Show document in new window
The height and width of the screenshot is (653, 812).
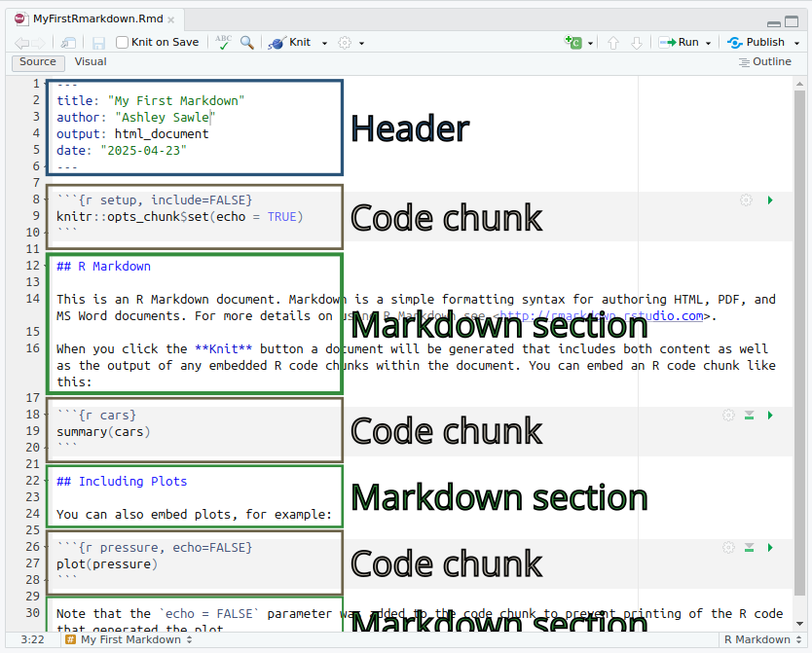[68, 43]
